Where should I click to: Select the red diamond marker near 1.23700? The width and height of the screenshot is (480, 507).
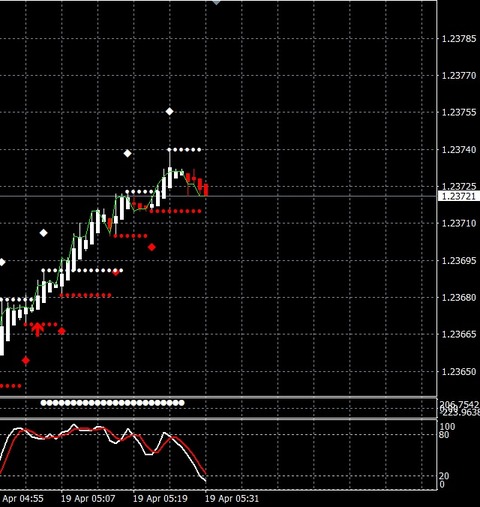pos(152,247)
